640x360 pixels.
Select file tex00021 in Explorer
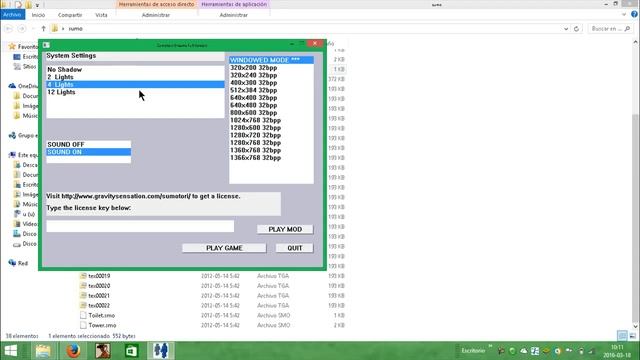click(99, 296)
